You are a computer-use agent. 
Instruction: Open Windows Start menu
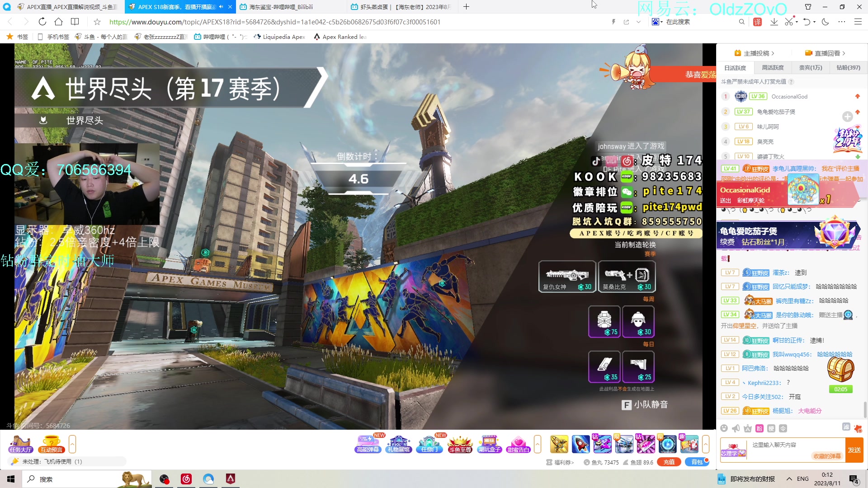tap(11, 479)
